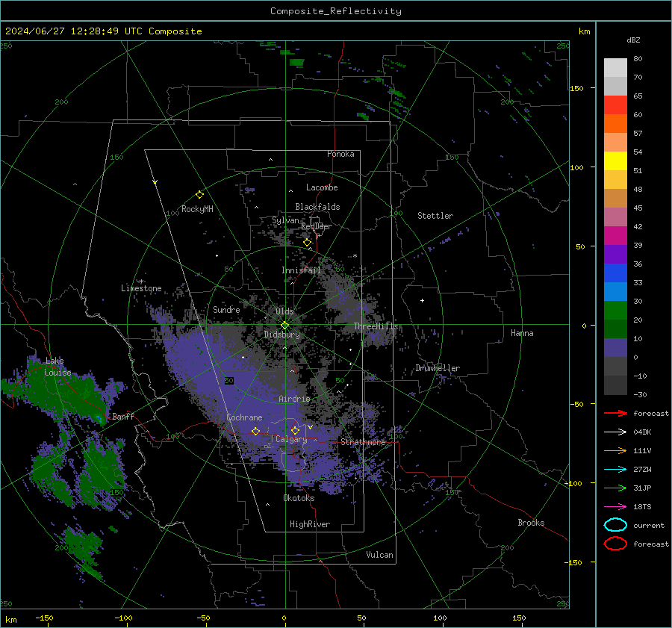Click the magenta 18TS arrow icon
672x628 pixels.
click(615, 507)
